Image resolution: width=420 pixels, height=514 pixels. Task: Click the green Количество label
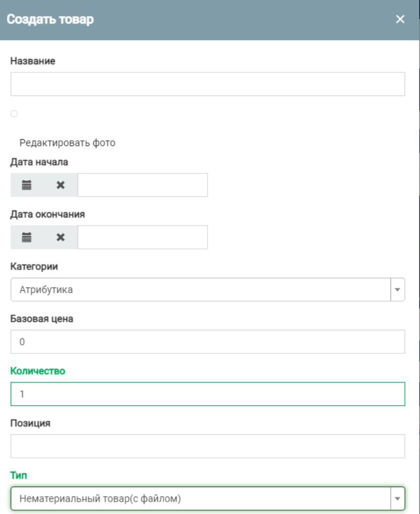[x=37, y=371]
